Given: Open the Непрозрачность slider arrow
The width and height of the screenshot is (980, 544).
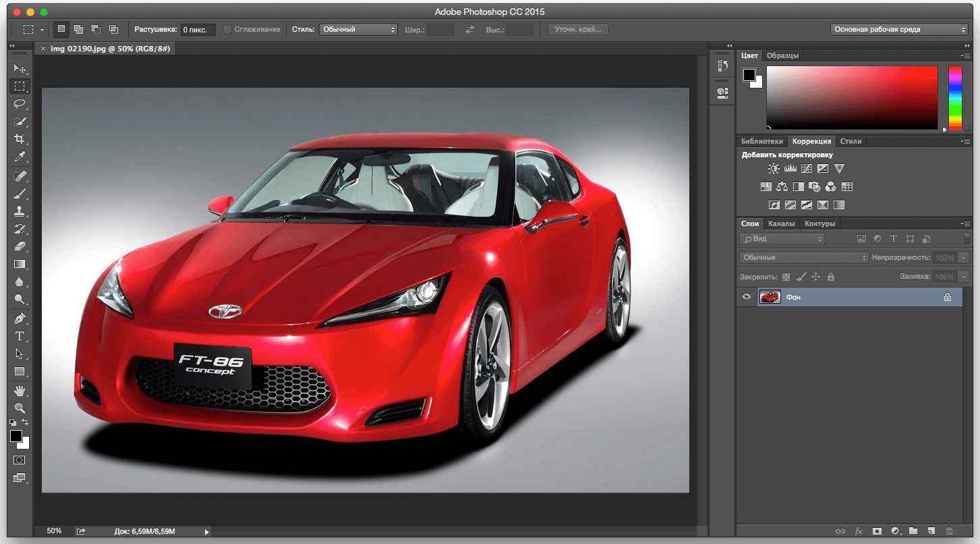Looking at the screenshot, I should pyautogui.click(x=964, y=258).
